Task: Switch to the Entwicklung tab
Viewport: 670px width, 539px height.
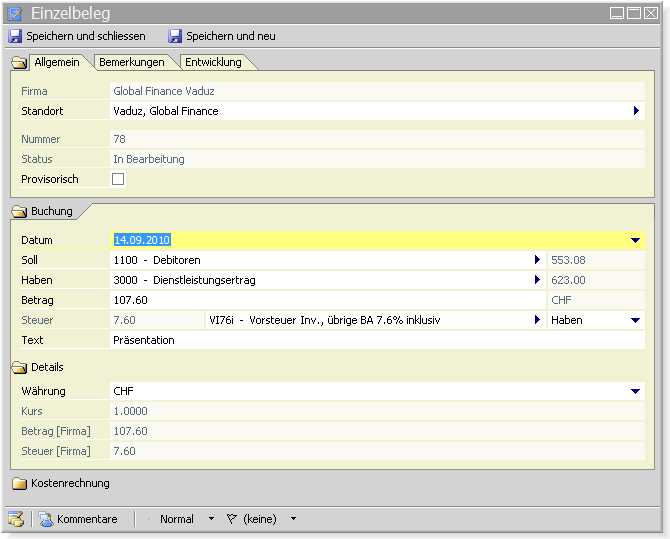Action: [x=213, y=62]
